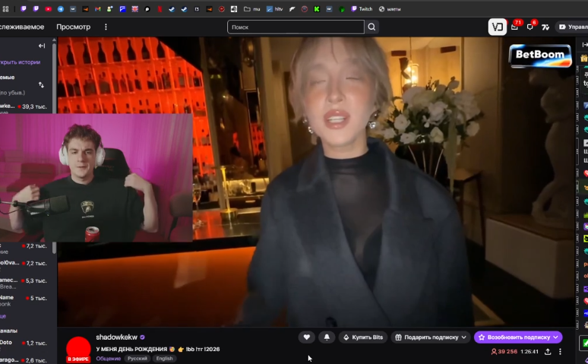The width and height of the screenshot is (588, 364).
Task: Click the left sidebar scrollbar
Action: click(54, 147)
